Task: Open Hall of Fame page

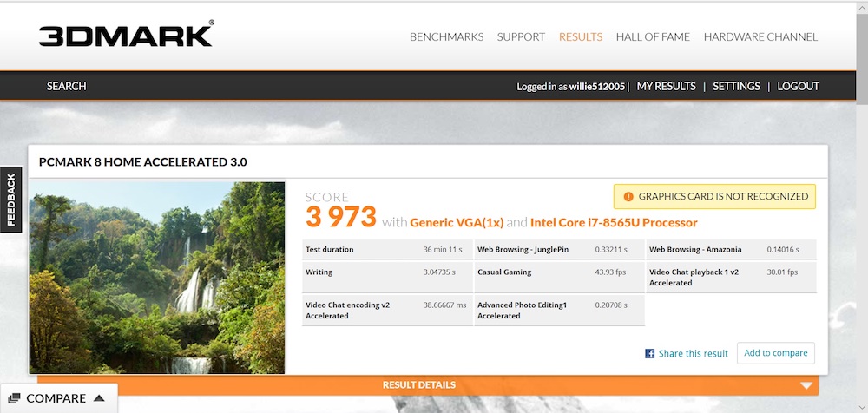Action: pos(653,37)
